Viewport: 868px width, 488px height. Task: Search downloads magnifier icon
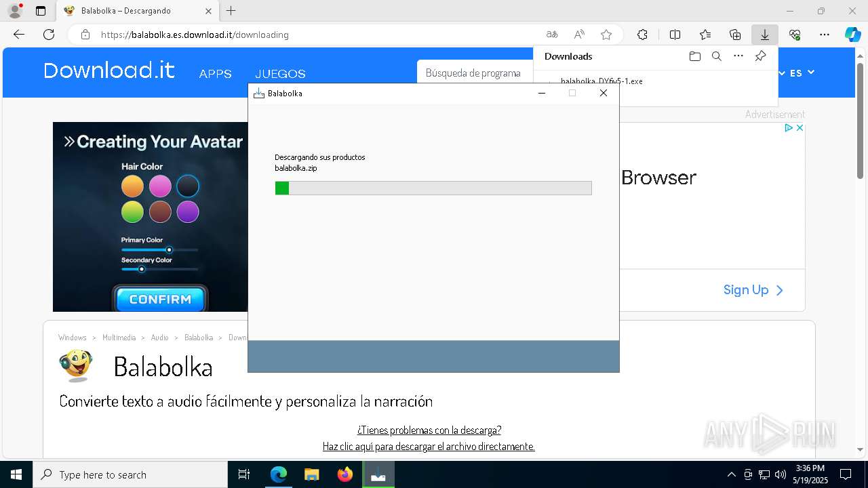(716, 56)
